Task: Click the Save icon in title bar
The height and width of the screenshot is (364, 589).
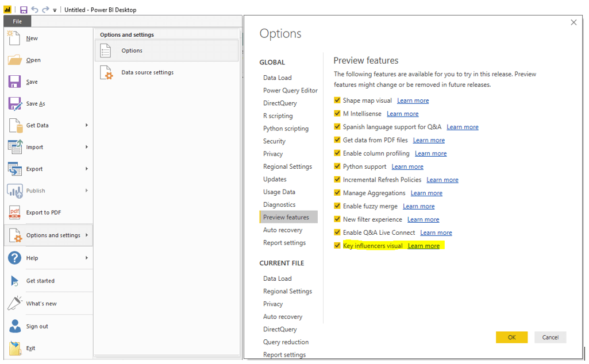Action: [x=24, y=10]
